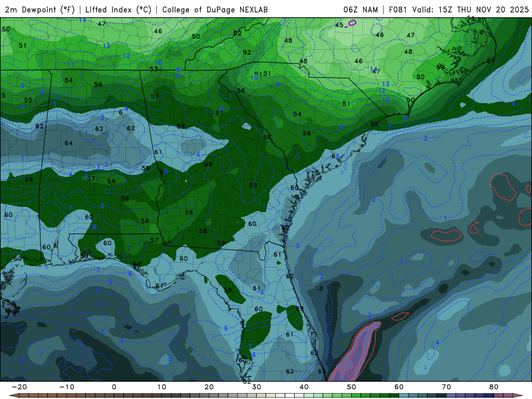Screen dimensions: 532x399
Task: Click the 30 label on the color scale
Action: pyautogui.click(x=257, y=387)
